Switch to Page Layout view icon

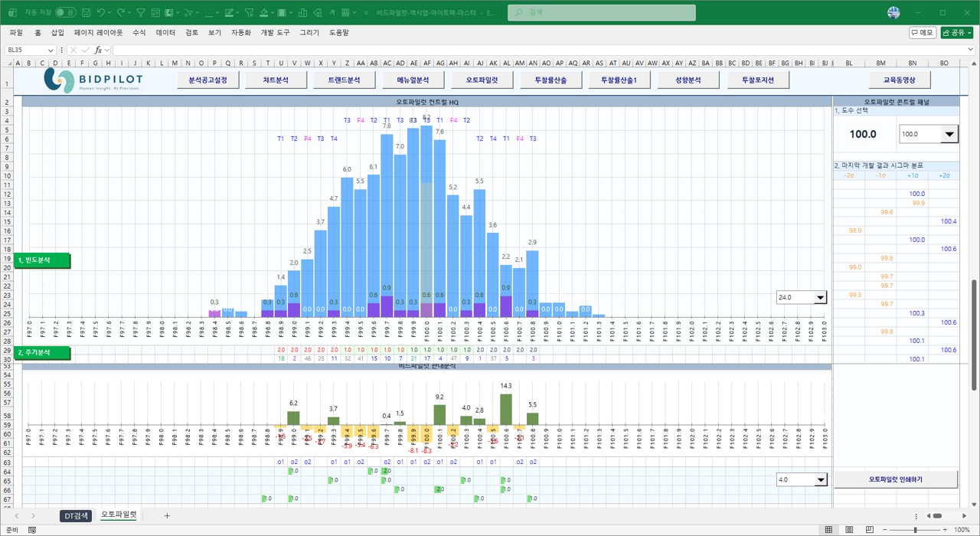[850, 530]
